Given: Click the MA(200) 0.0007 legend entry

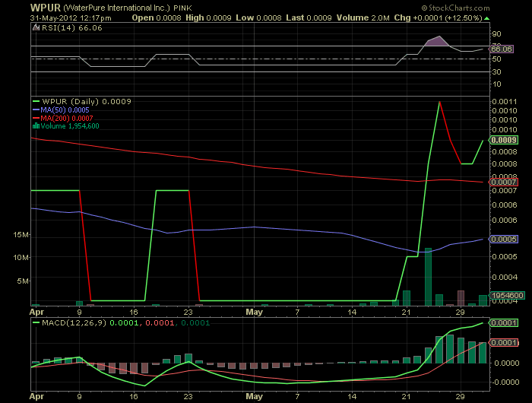Looking at the screenshot, I should tap(67, 119).
